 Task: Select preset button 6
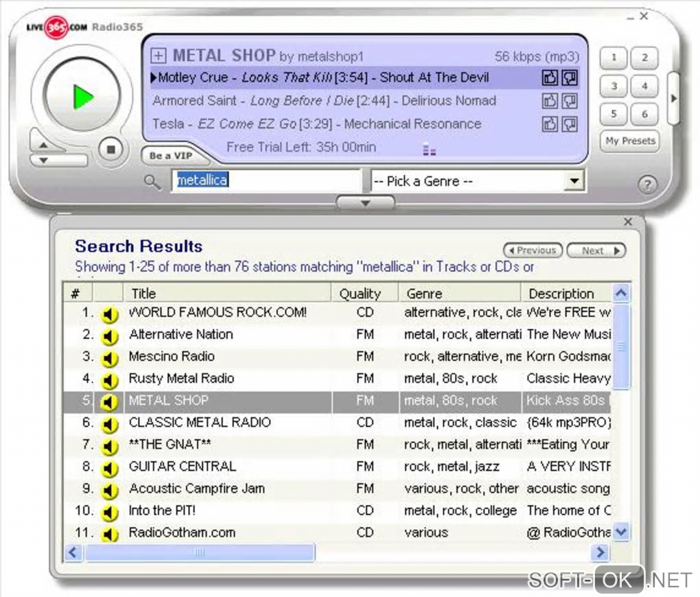coord(644,115)
